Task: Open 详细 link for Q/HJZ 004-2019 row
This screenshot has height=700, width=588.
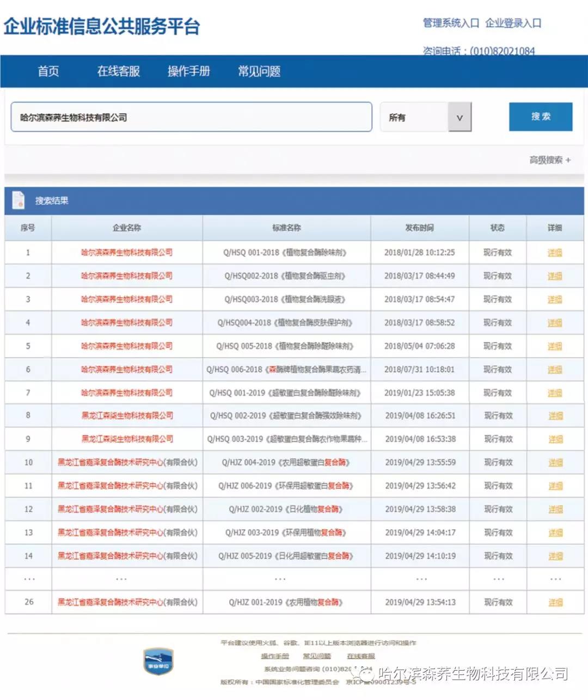Action: point(555,463)
